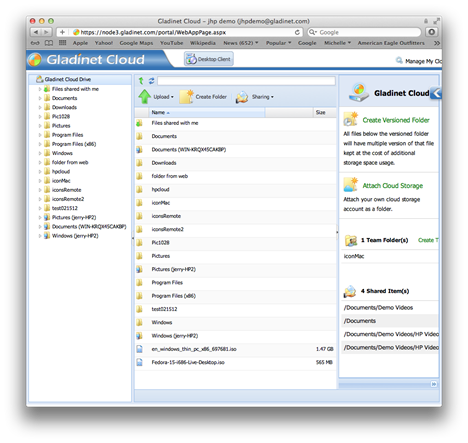Click the Desktop Client button

tap(209, 59)
